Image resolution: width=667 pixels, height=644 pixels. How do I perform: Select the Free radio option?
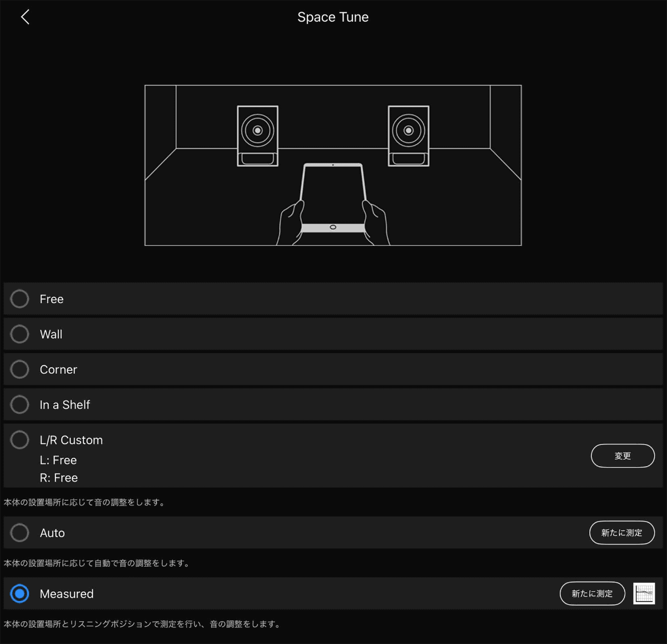[20, 299]
